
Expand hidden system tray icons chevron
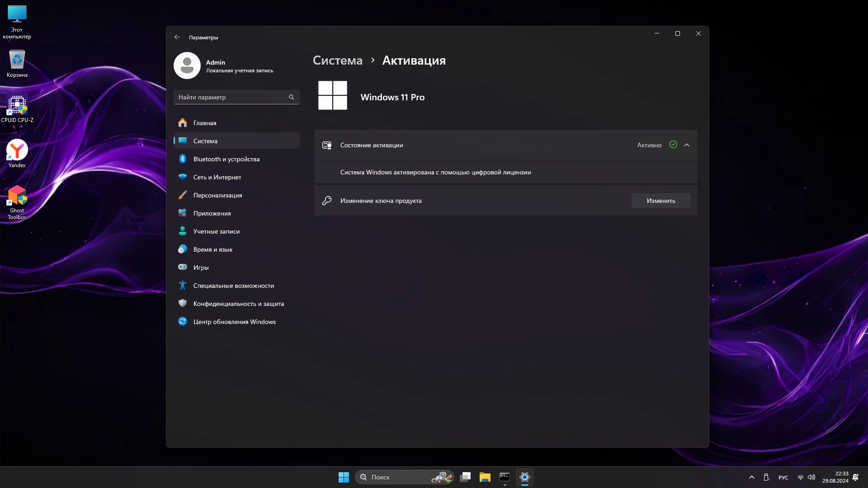pyautogui.click(x=751, y=477)
